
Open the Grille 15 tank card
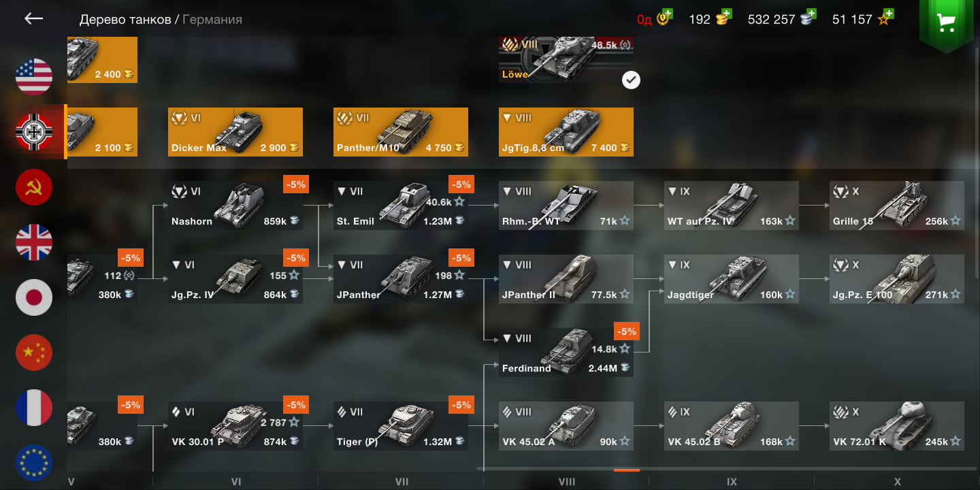tap(897, 206)
